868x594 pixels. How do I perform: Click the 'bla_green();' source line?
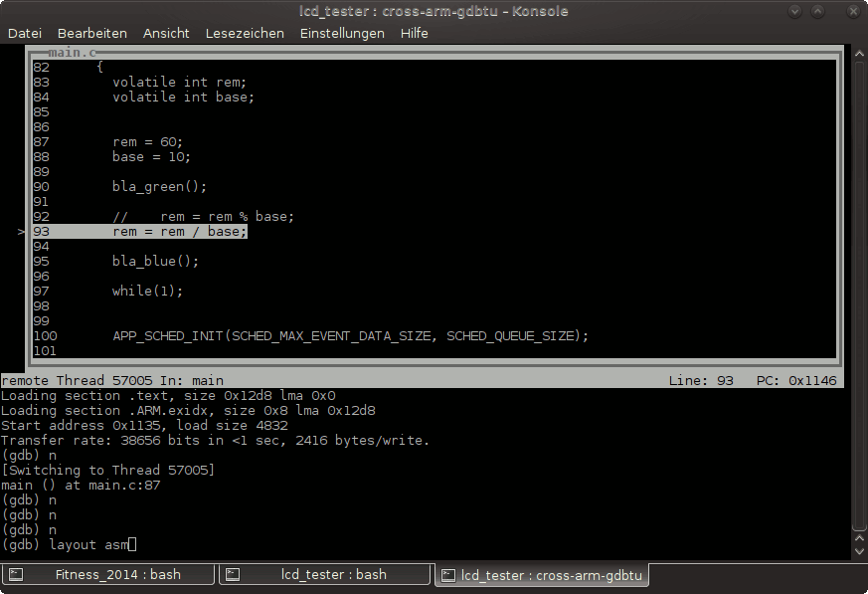point(159,187)
